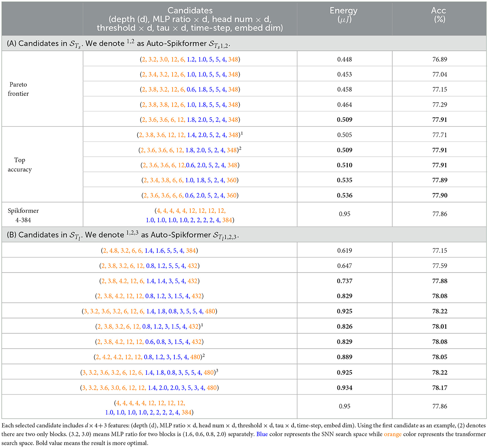The width and height of the screenshot is (489, 448).
Task: Click the 'Top accuracy' row label
Action: point(20,165)
